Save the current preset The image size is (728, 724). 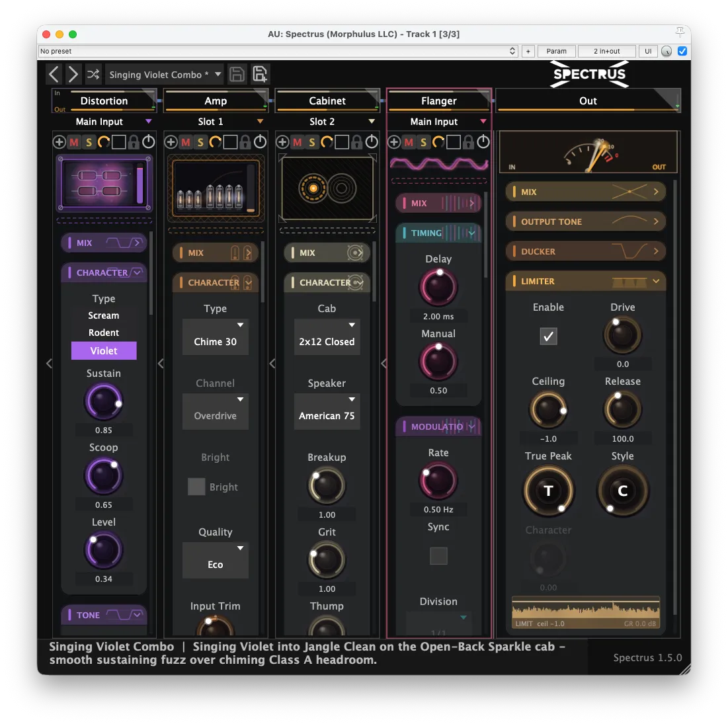click(237, 74)
